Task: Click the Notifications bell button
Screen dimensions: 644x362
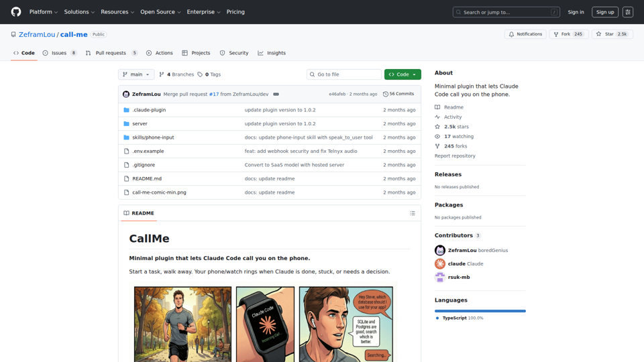Action: click(x=525, y=34)
